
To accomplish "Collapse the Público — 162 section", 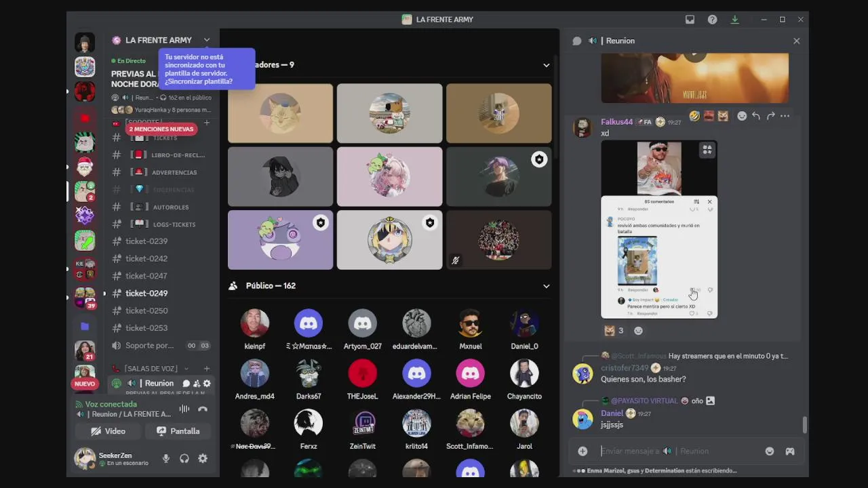I will tap(546, 286).
